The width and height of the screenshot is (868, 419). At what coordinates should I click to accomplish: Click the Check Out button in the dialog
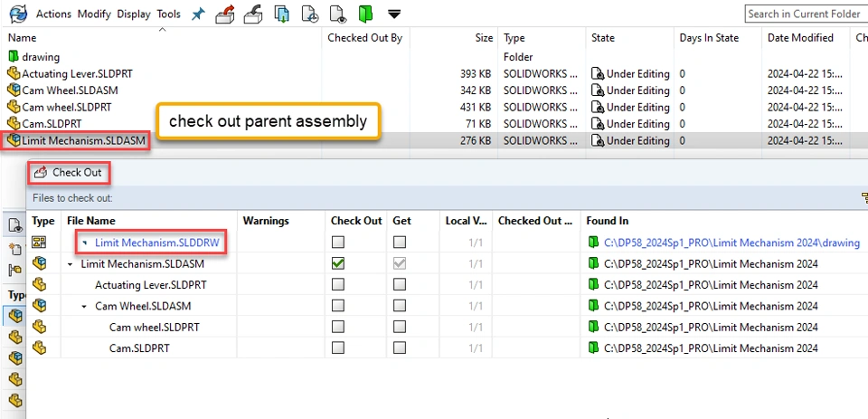69,173
